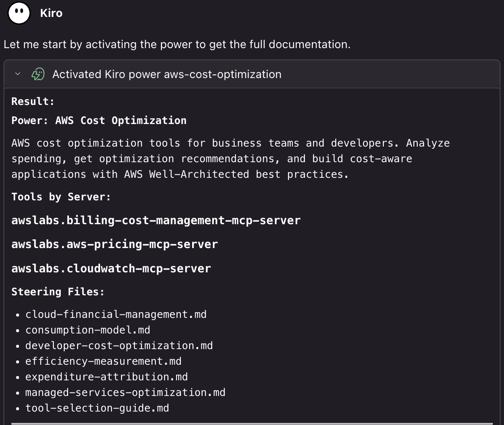Click the AWS cost optimization description paragraph

click(230, 158)
